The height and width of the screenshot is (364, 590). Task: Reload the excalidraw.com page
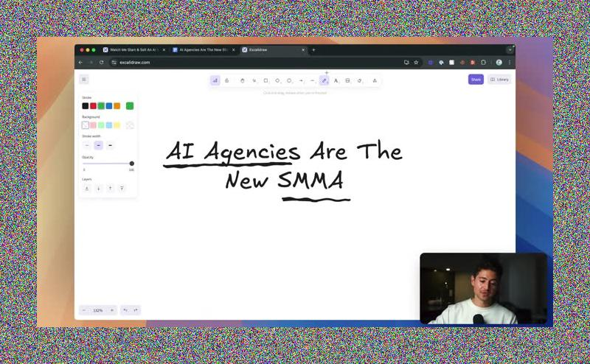tap(102, 63)
